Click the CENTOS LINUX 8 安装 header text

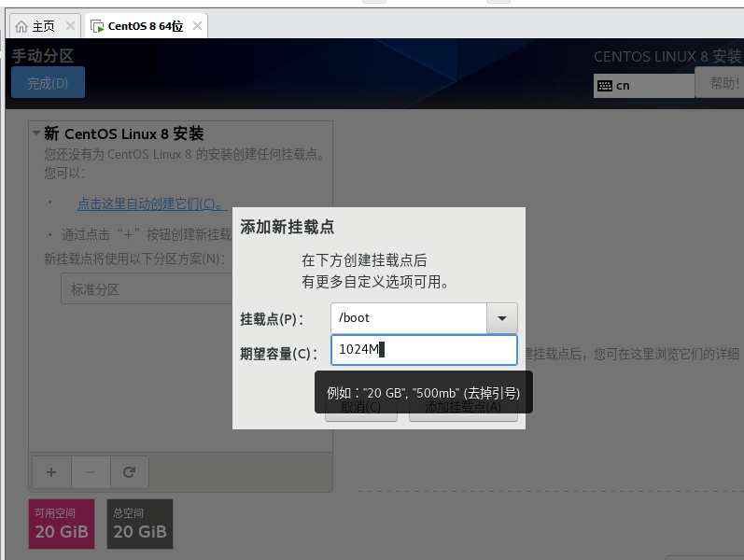click(x=667, y=57)
